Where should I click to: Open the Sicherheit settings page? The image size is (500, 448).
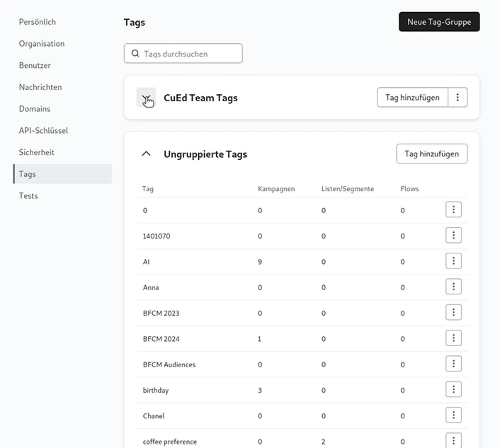pos(36,152)
